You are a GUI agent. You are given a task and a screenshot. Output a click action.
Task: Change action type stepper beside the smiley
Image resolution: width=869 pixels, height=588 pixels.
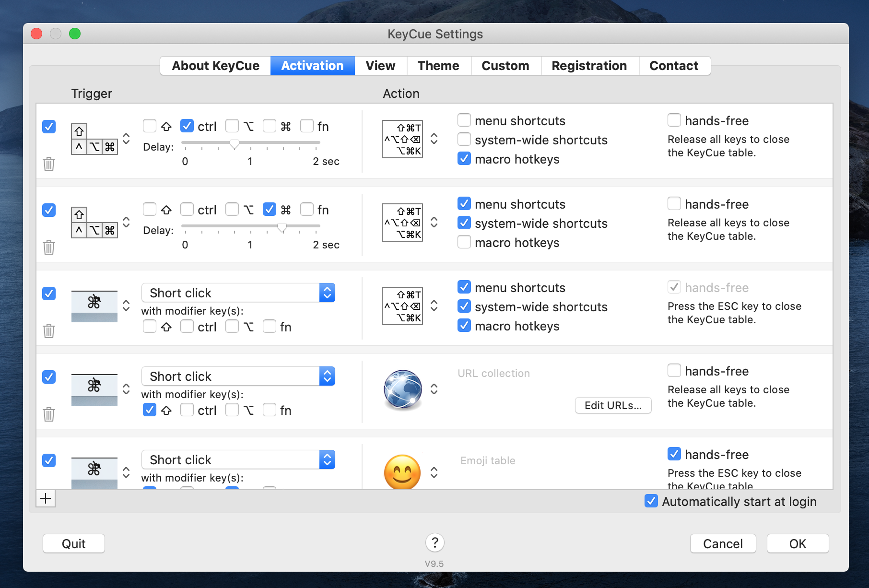pyautogui.click(x=434, y=472)
